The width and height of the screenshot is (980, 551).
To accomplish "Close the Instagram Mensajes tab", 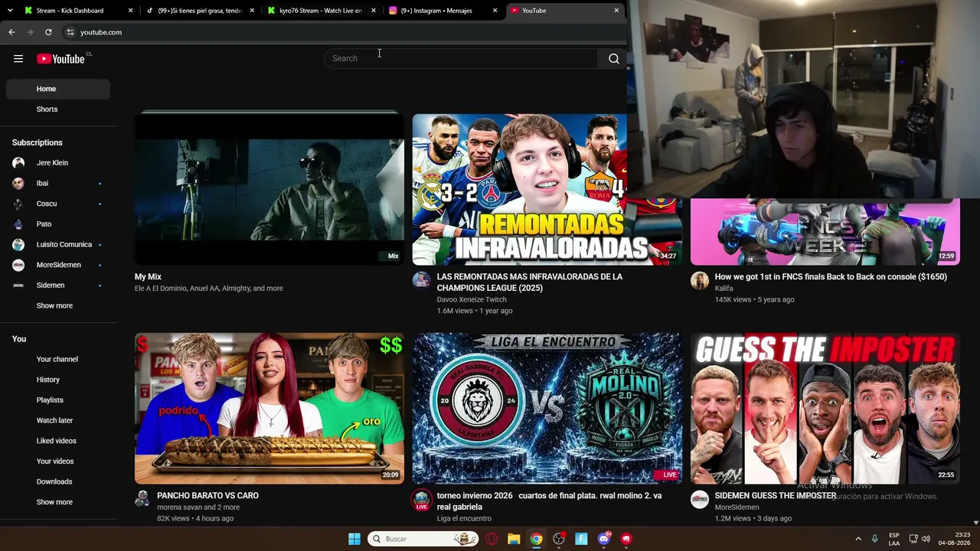I will point(495,11).
